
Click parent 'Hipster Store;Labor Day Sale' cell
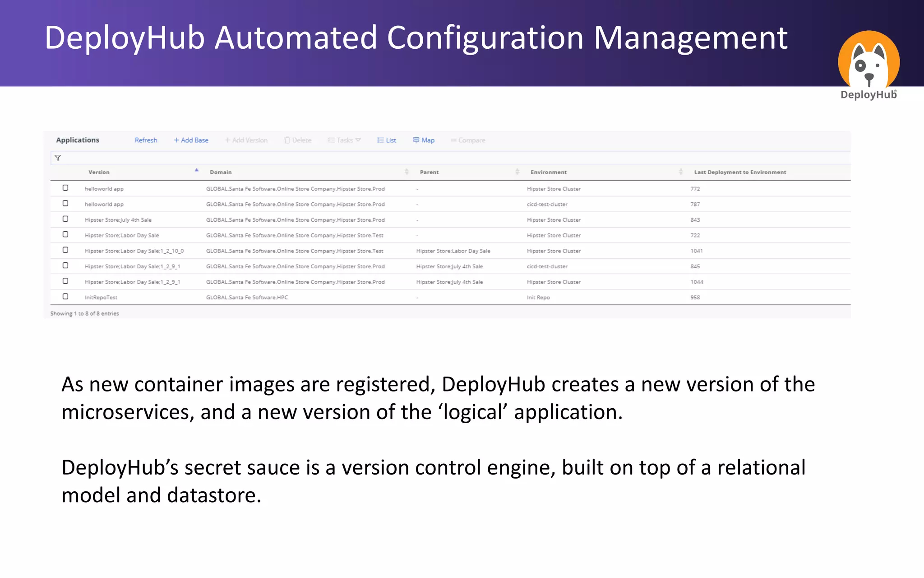(x=453, y=251)
